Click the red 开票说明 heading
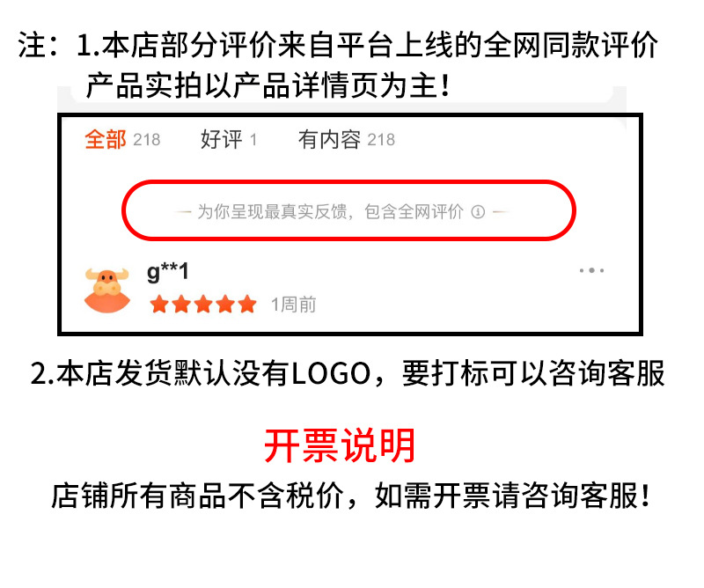This screenshot has height=588, width=704. pos(340,445)
